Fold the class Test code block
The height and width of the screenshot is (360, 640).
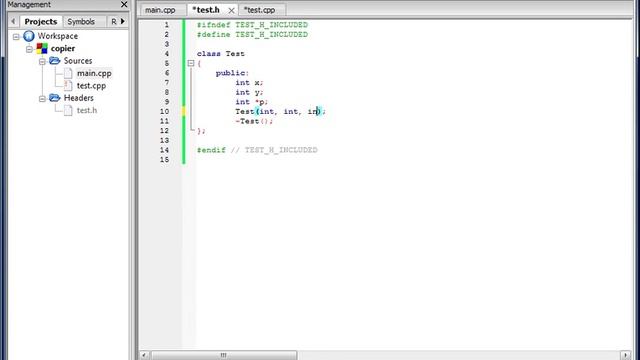coord(191,63)
